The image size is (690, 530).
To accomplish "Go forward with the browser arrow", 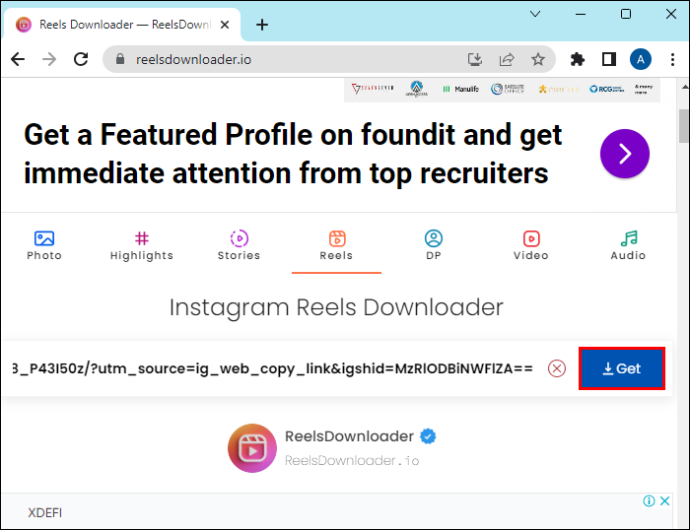I will click(x=49, y=59).
